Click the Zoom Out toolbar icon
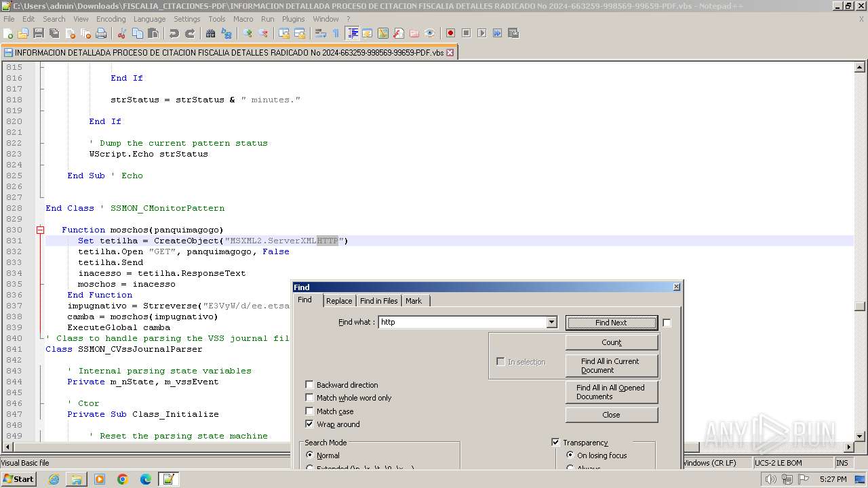Image resolution: width=868 pixels, height=488 pixels. click(263, 33)
